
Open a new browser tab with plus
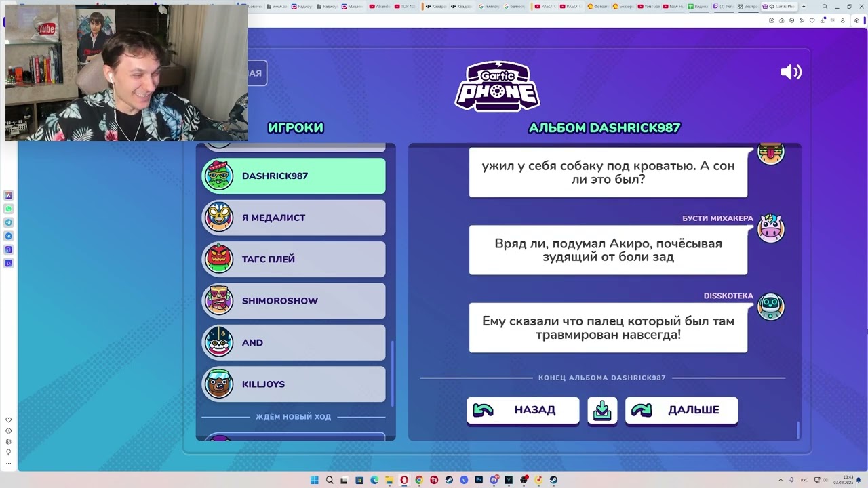point(804,7)
